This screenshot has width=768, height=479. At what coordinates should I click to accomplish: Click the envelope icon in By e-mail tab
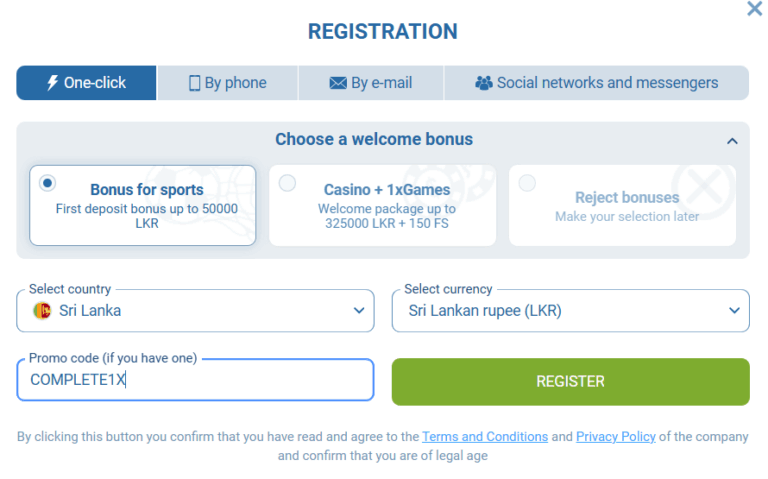pyautogui.click(x=338, y=83)
